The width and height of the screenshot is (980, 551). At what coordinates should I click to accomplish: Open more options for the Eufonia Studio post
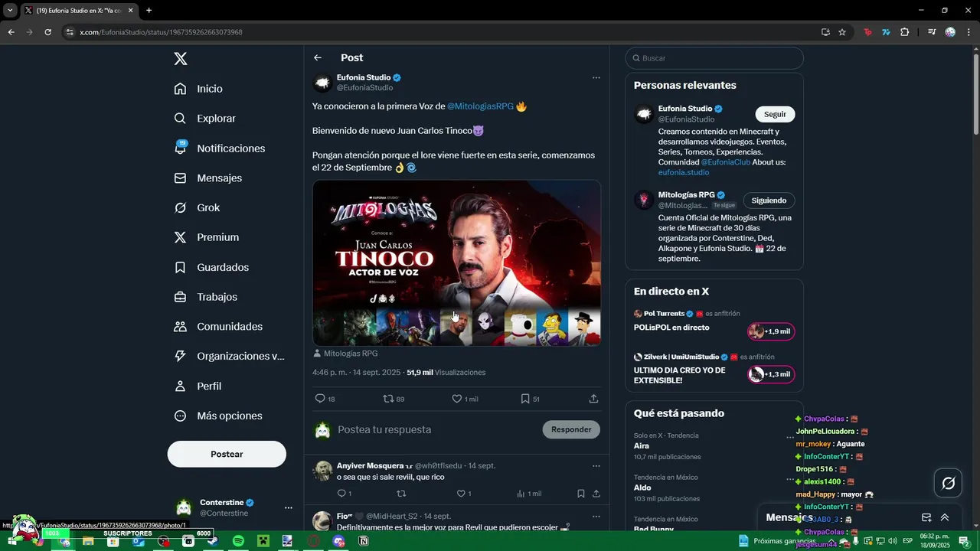click(x=596, y=77)
